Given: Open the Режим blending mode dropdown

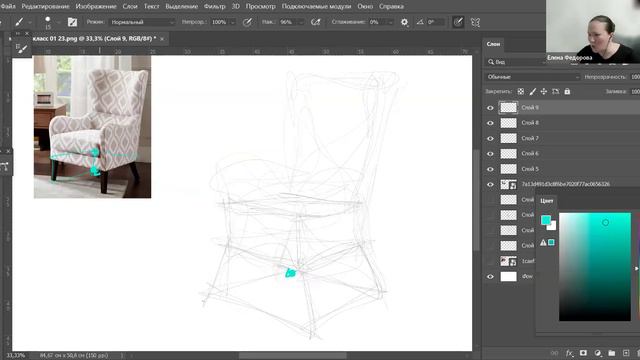Looking at the screenshot, I should [142, 22].
